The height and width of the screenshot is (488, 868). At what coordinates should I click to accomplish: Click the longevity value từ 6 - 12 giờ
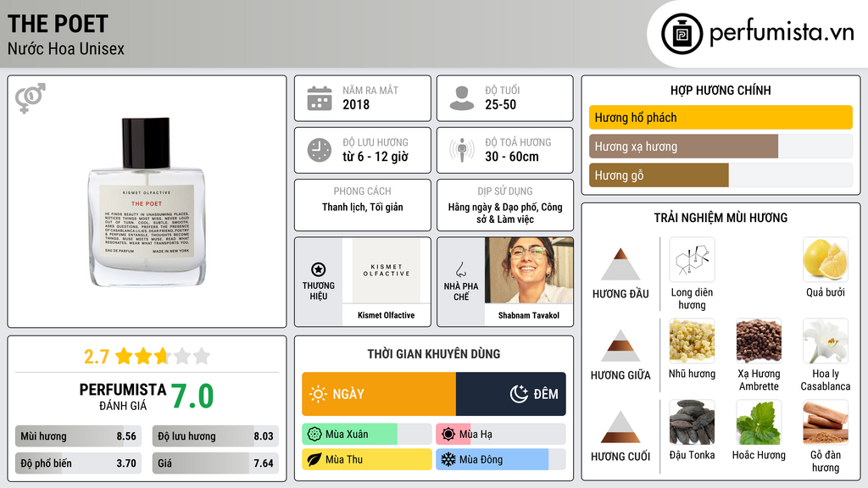pos(376,157)
